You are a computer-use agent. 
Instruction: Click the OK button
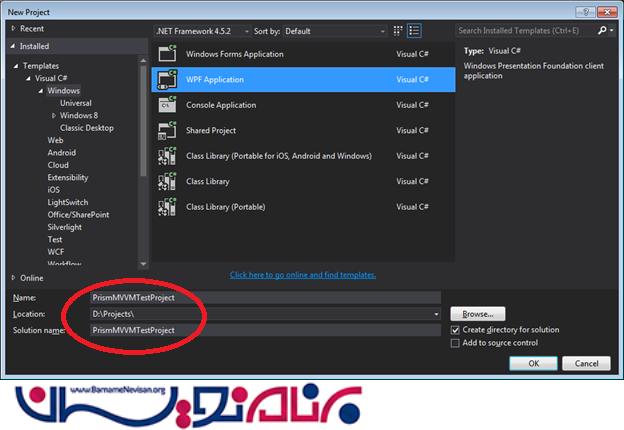pos(533,363)
